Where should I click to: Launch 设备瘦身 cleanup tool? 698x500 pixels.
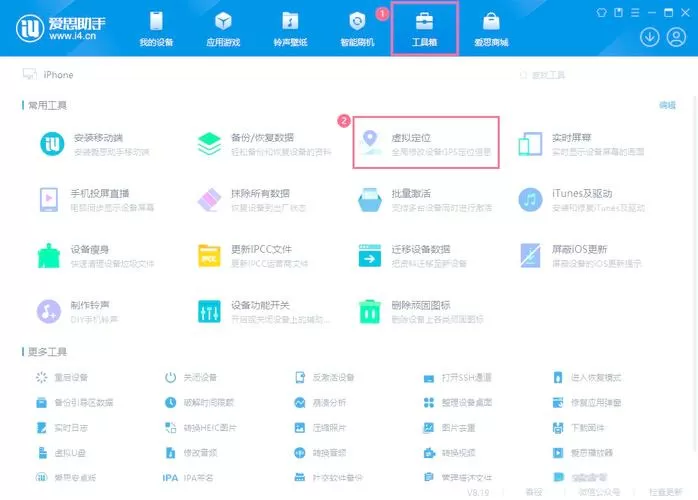tap(96, 256)
